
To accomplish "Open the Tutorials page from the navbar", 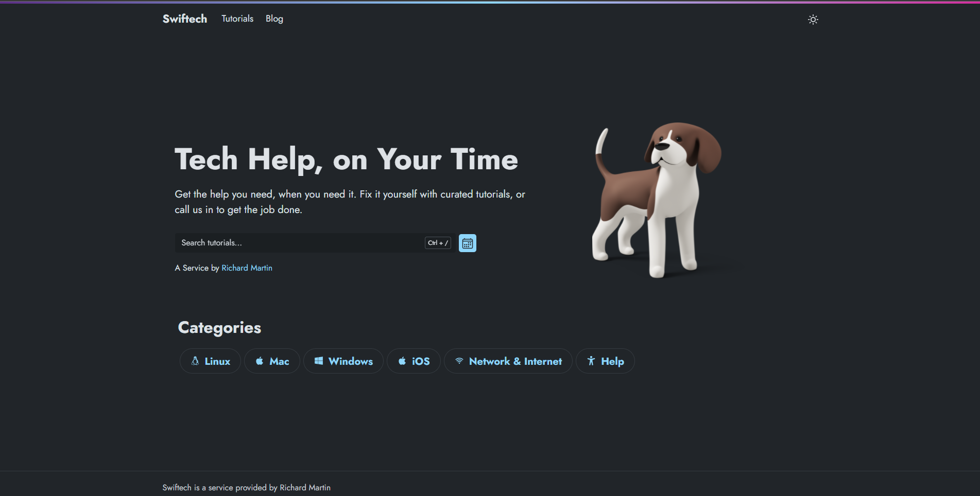I will click(237, 19).
